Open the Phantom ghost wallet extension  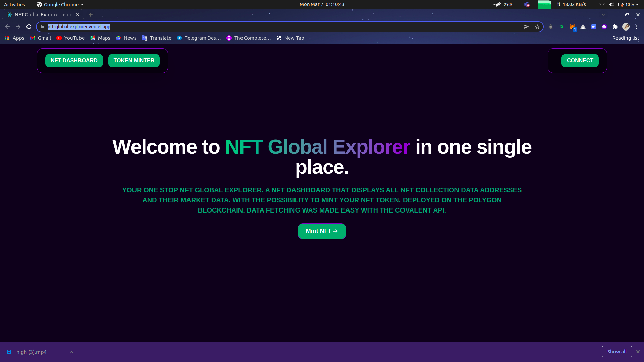(x=604, y=27)
